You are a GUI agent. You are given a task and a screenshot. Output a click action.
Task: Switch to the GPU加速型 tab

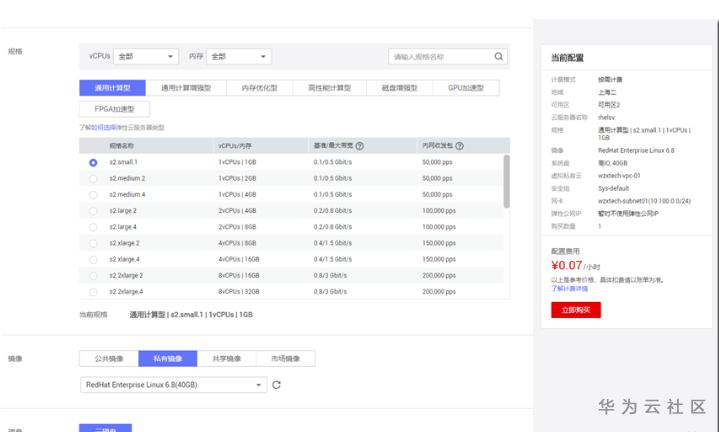click(466, 88)
